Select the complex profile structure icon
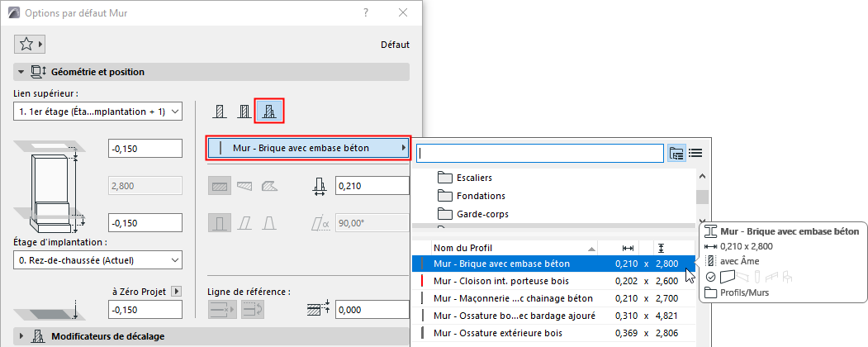 [x=269, y=111]
